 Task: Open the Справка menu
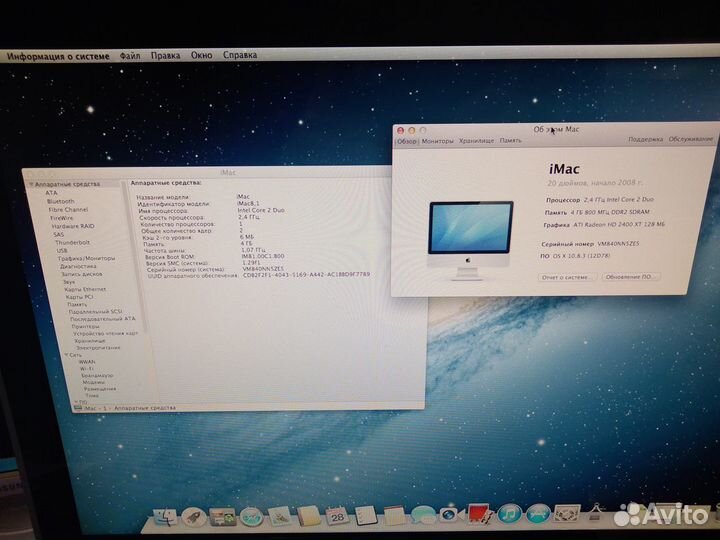point(240,55)
